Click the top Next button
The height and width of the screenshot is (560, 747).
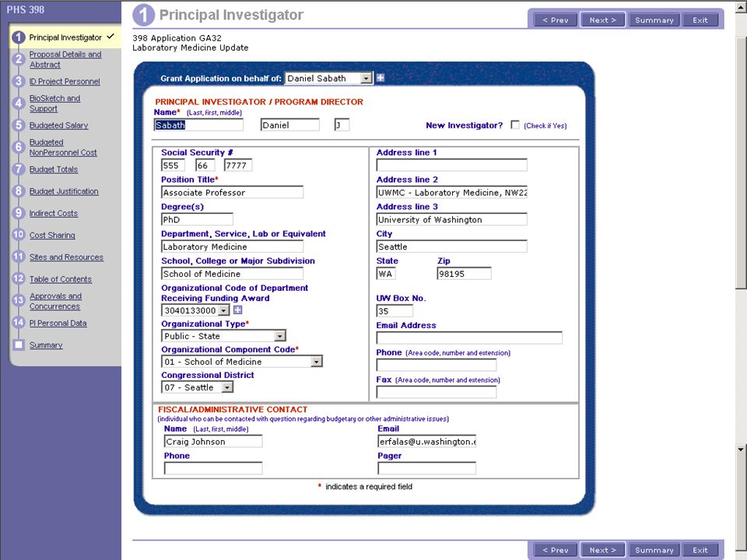(x=602, y=20)
